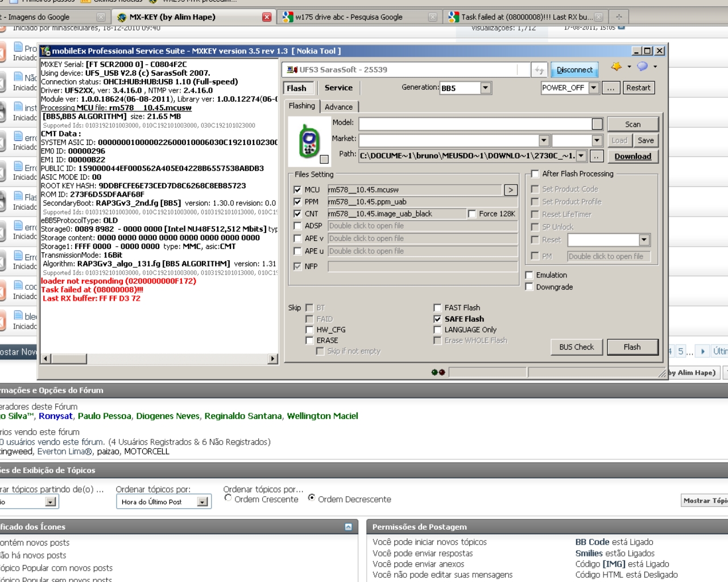Click the Scan button
This screenshot has width=728, height=582.
click(633, 124)
